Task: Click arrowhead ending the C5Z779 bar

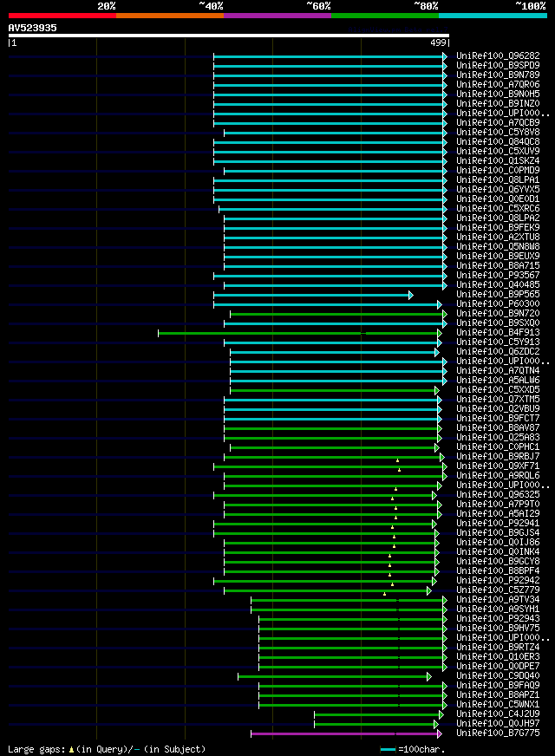Action: [x=429, y=590]
